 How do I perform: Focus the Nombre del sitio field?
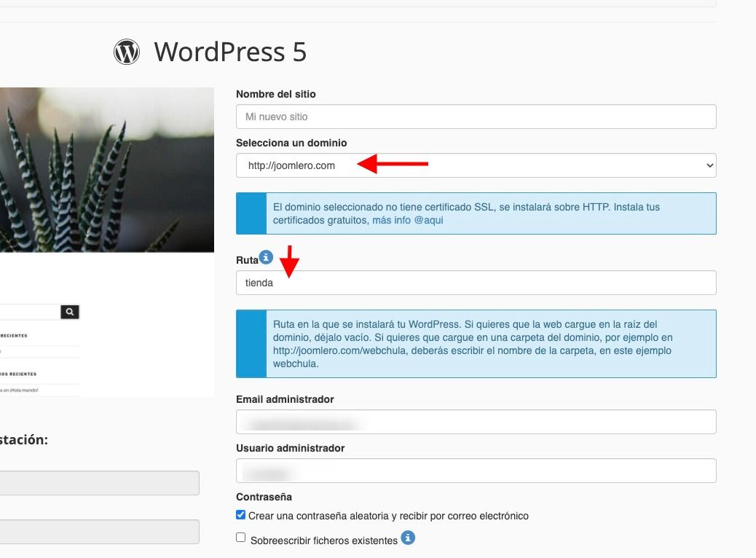coord(476,117)
